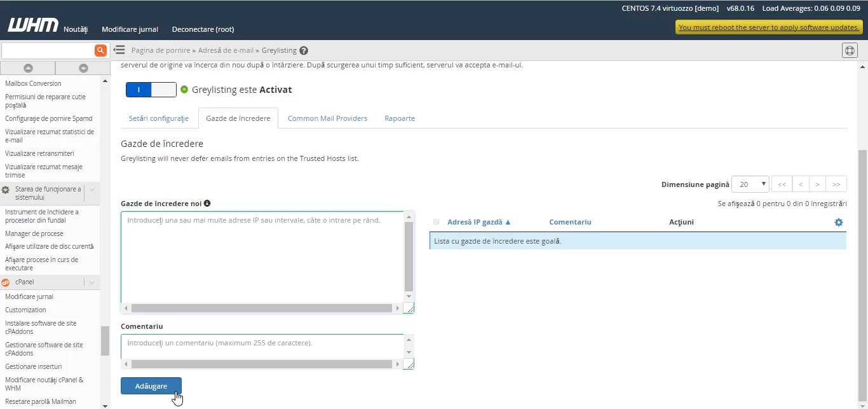Image resolution: width=868 pixels, height=409 pixels.
Task: Select the checkbox in the hosts table header
Action: point(436,221)
